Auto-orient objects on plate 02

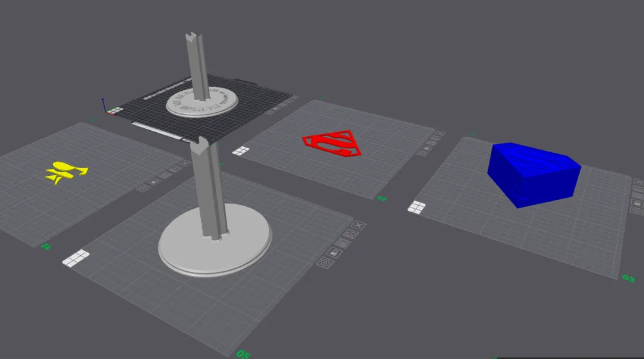coord(435,138)
